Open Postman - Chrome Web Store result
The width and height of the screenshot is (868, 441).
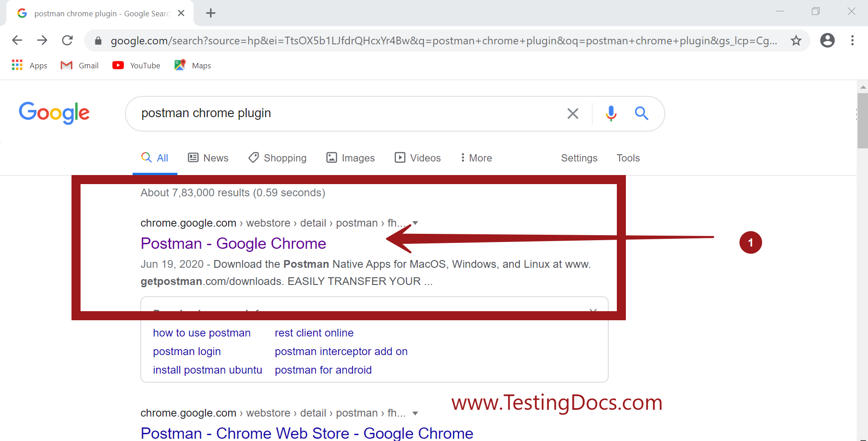(307, 433)
